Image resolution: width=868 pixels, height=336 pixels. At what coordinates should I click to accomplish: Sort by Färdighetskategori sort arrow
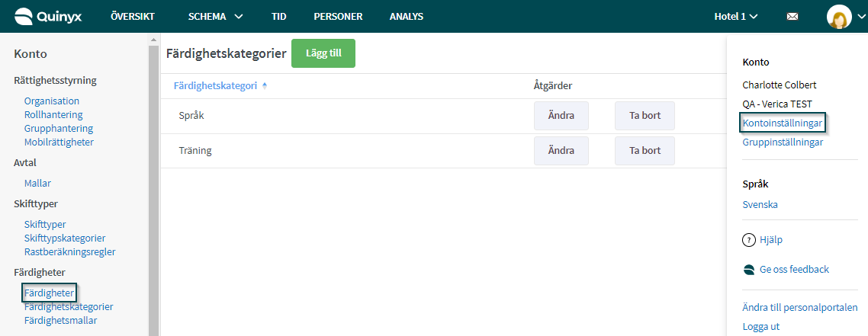coord(265,85)
